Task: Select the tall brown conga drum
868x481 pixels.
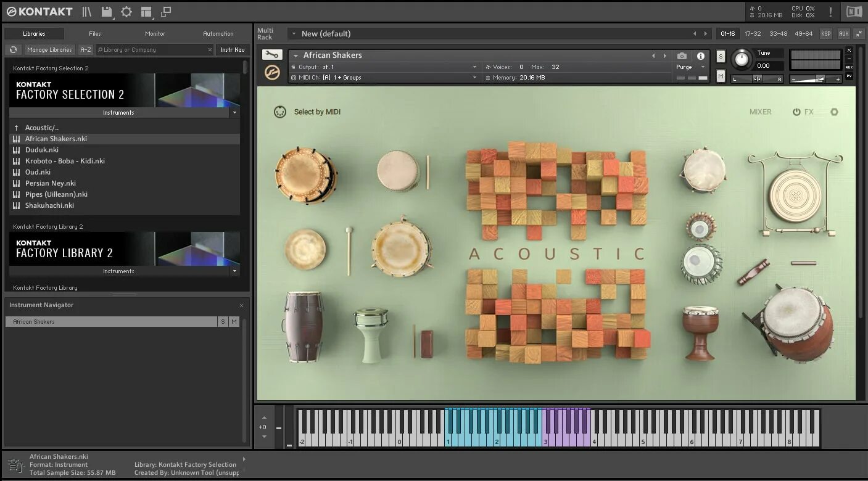Action: pyautogui.click(x=304, y=327)
